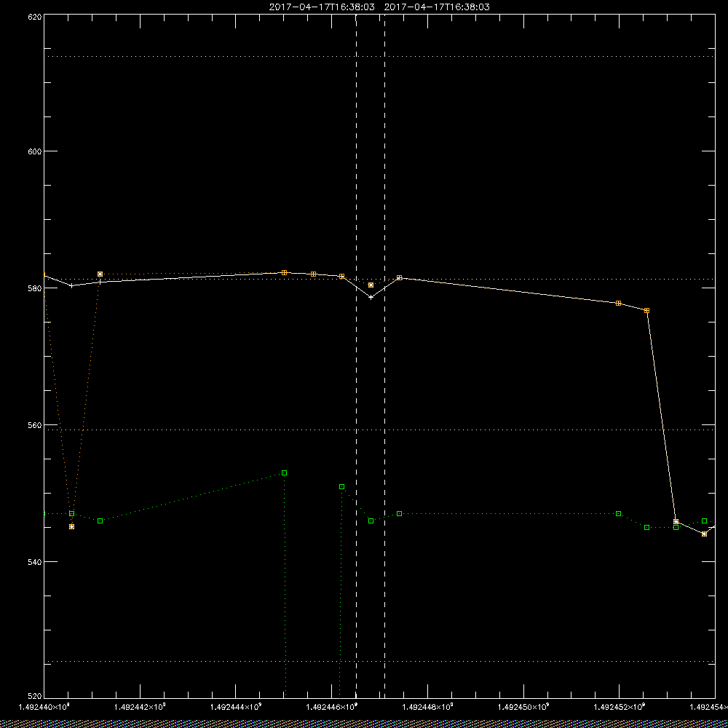Click the topmost horizontal dotted line near 614
The height and width of the screenshot is (728, 728).
tap(379, 56)
